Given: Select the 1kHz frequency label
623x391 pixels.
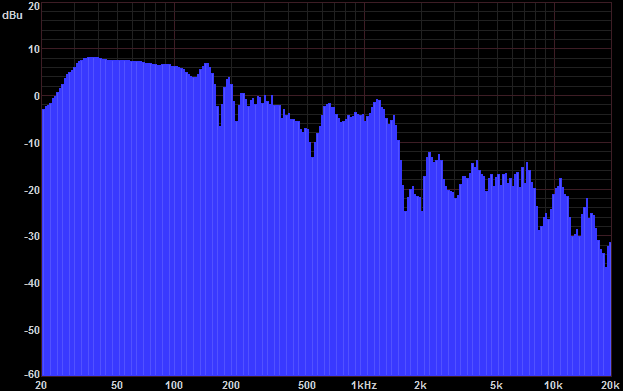Looking at the screenshot, I should pos(364,385).
